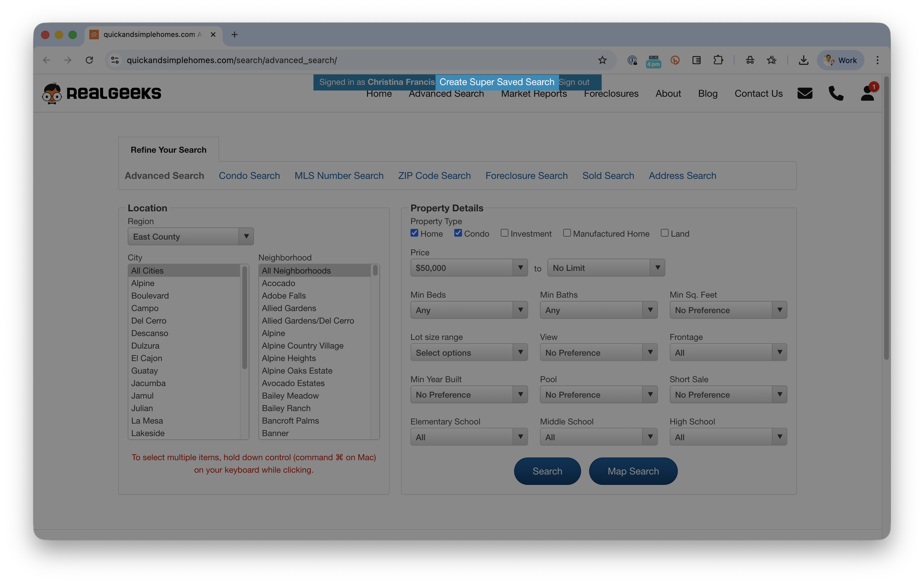924x584 pixels.
Task: Reload the page with refresh icon
Action: coord(89,60)
